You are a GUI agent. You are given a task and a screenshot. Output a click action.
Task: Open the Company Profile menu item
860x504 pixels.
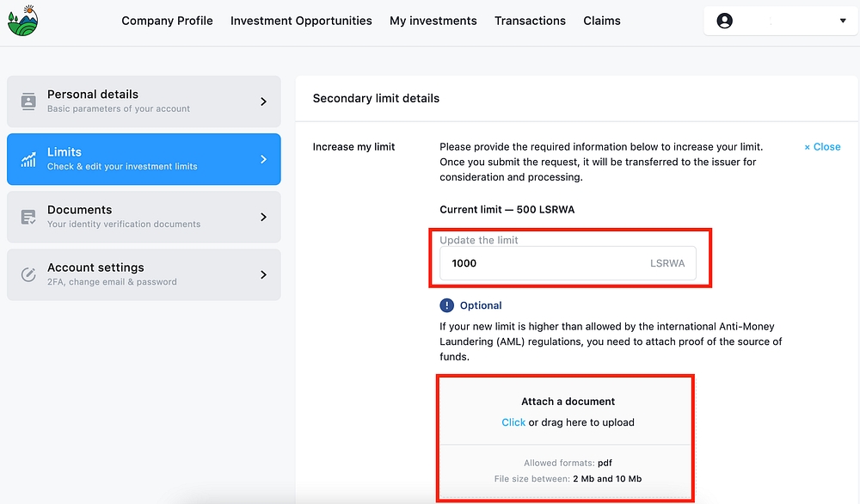point(167,21)
